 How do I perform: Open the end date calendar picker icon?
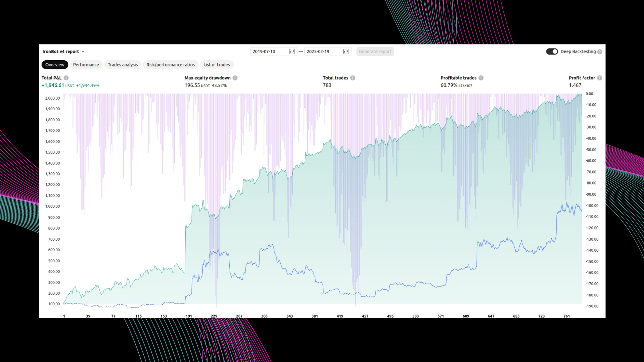(346, 52)
